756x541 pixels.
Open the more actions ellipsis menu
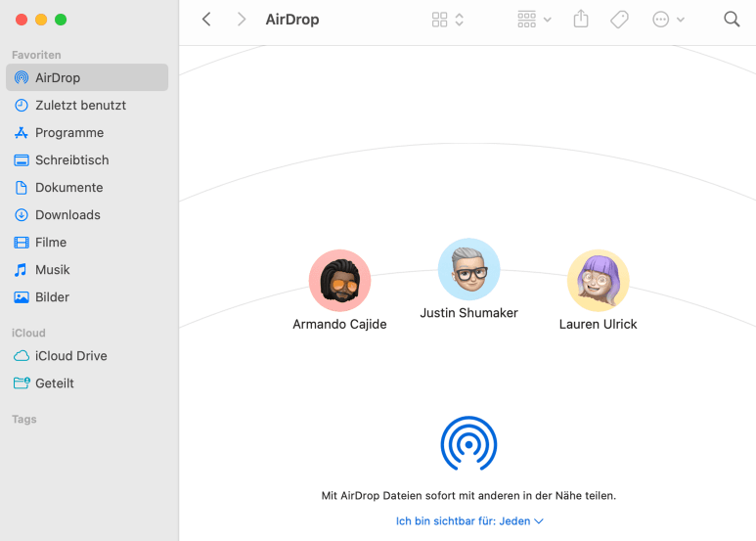tap(668, 20)
